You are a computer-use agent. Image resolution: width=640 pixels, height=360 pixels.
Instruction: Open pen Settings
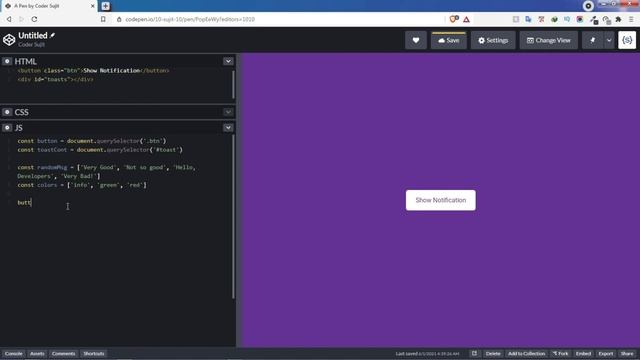(x=493, y=40)
